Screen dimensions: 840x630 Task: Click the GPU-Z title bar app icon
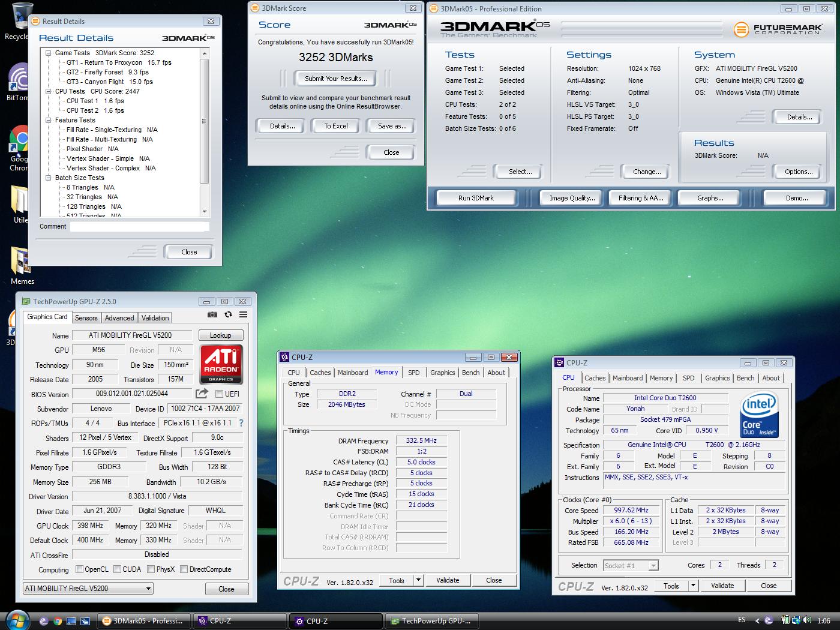[26, 302]
